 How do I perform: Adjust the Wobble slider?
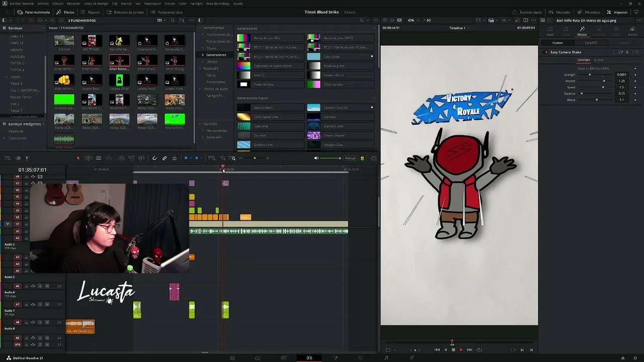click(596, 81)
